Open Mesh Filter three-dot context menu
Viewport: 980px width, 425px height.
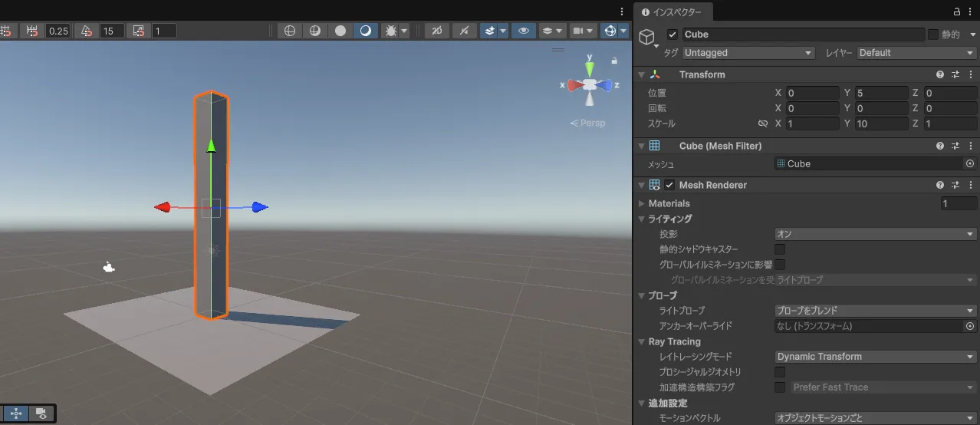coord(972,146)
